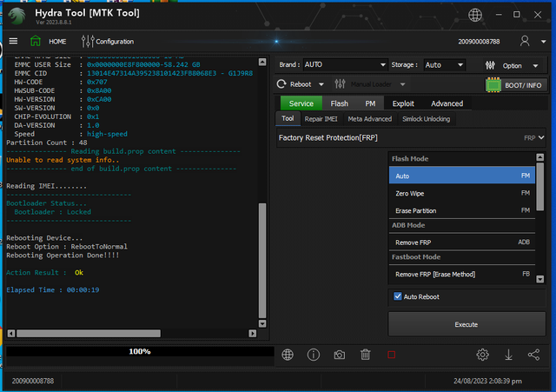Click the mode list scrollbar thumb

coord(540,187)
